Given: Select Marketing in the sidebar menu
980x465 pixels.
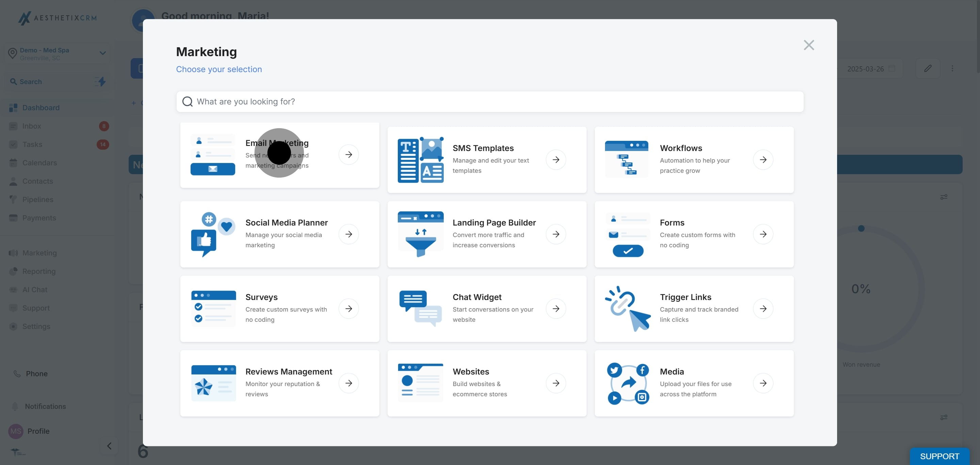Looking at the screenshot, I should pos(39,253).
